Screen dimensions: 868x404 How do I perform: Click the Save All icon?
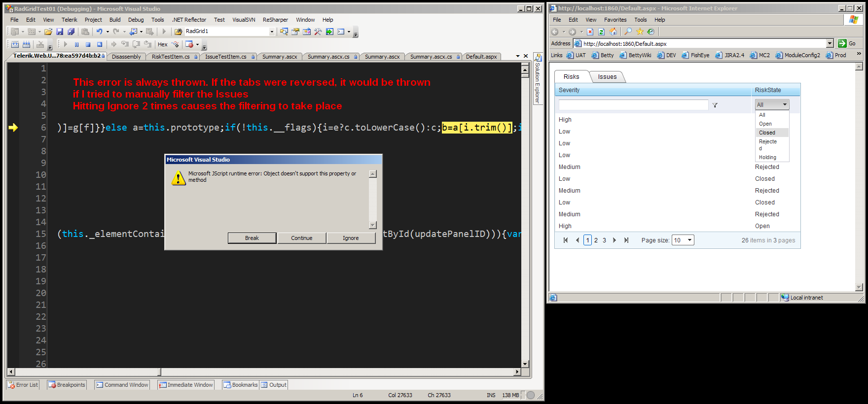coord(71,32)
